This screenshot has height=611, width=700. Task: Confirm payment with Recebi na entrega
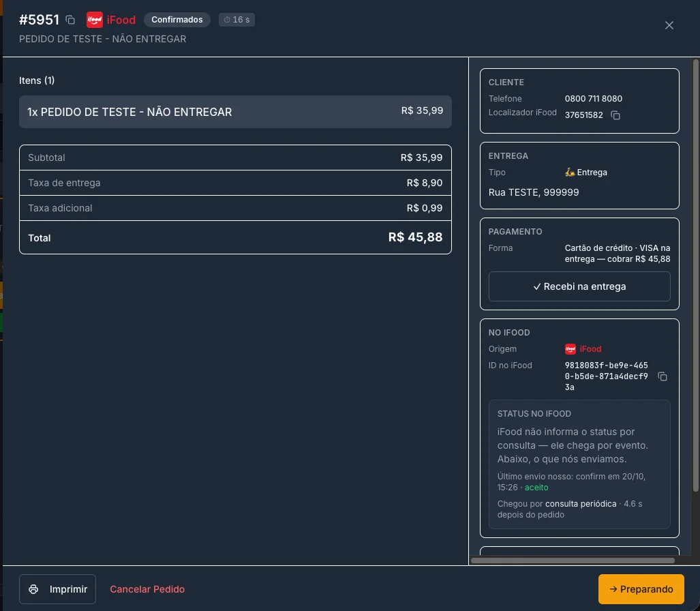pyautogui.click(x=579, y=286)
